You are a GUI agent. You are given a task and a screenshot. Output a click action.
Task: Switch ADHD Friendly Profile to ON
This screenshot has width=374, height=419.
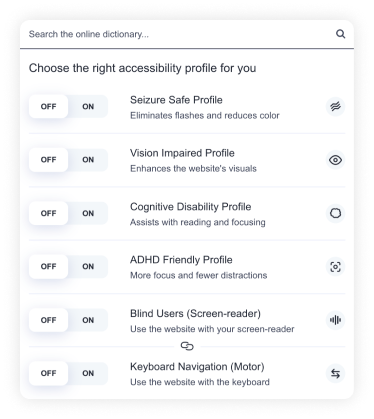click(88, 267)
